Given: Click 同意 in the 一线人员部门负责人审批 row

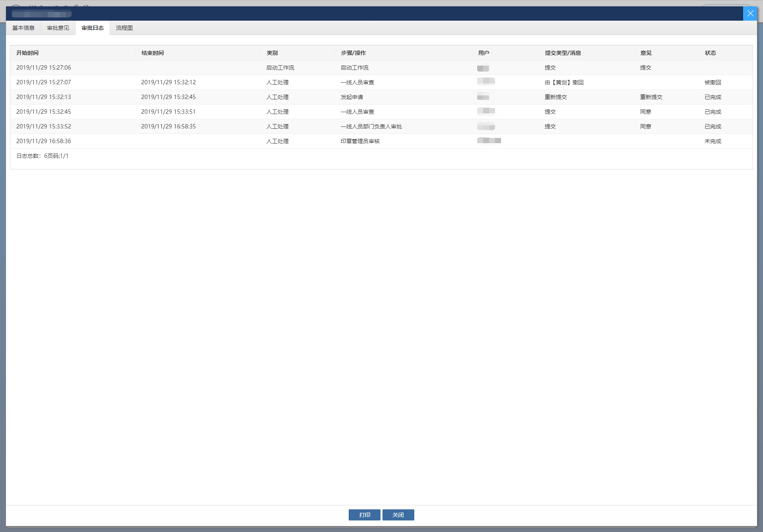Looking at the screenshot, I should 646,126.
